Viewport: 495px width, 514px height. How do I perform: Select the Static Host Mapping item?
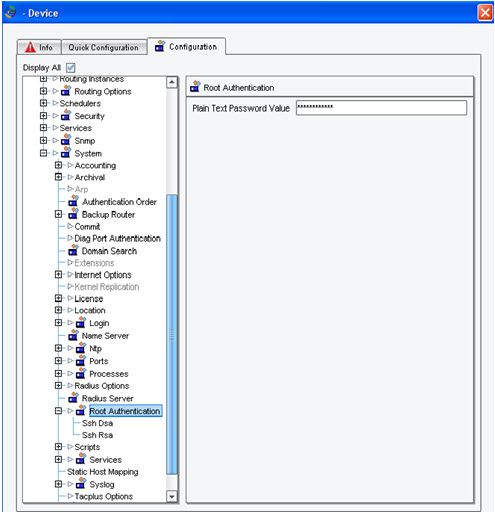[103, 472]
